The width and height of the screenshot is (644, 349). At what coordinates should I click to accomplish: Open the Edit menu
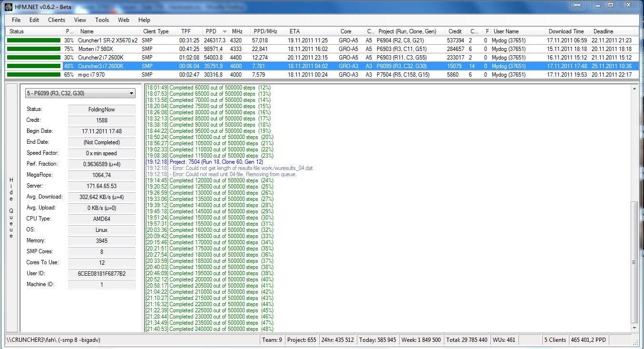pyautogui.click(x=34, y=20)
